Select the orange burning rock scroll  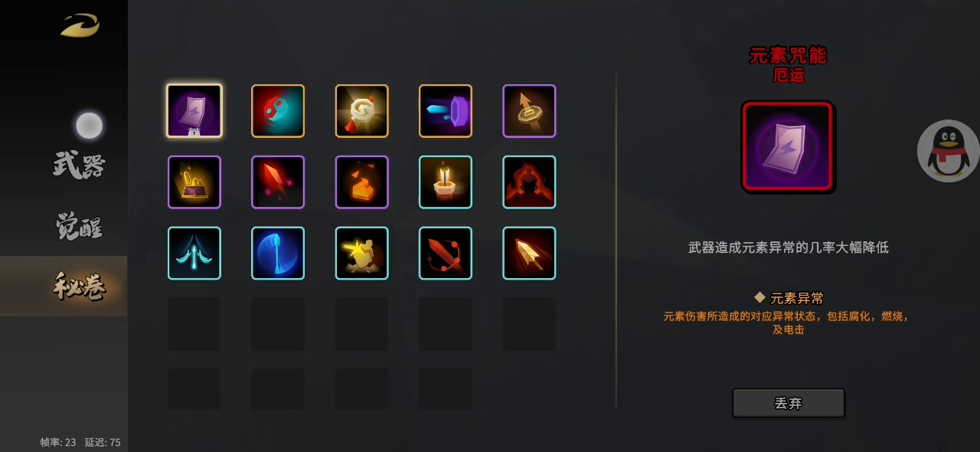click(361, 182)
